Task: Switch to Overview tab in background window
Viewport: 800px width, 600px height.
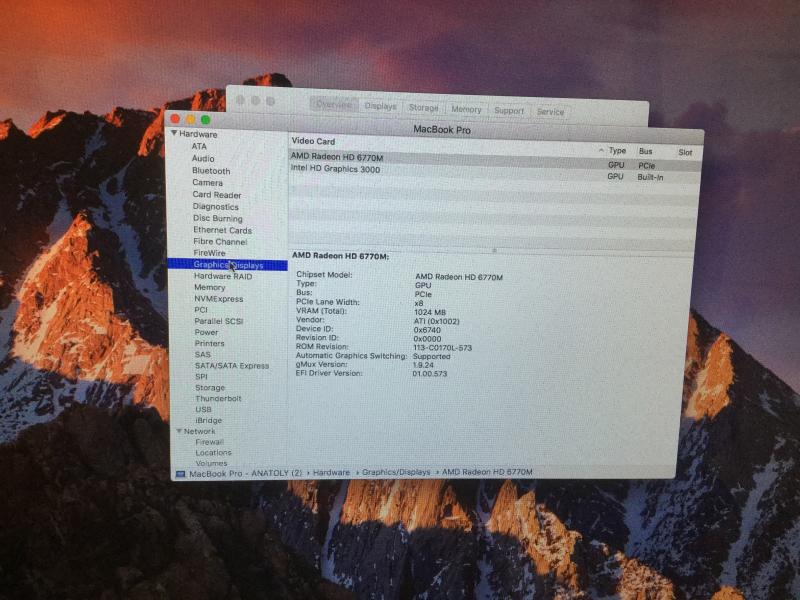Action: tap(334, 105)
